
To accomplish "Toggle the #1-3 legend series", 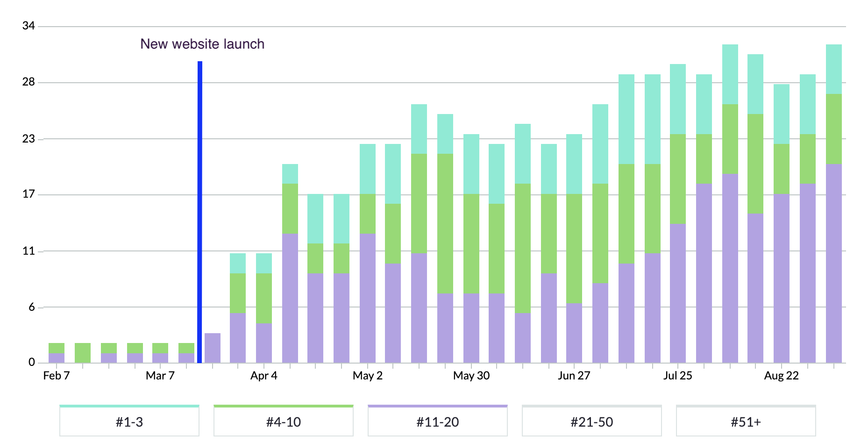I will (129, 422).
